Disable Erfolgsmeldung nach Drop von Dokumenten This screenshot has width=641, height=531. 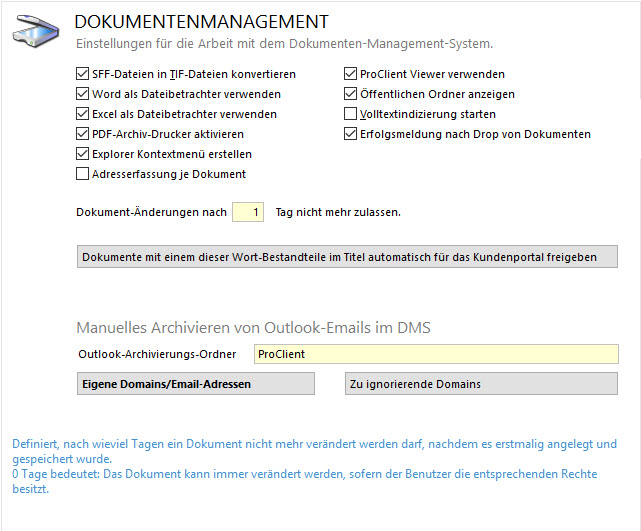click(x=351, y=134)
